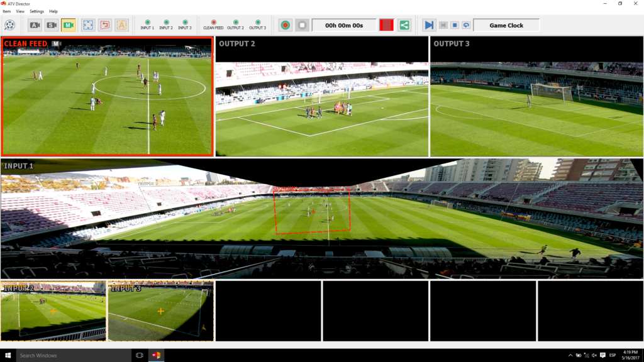The image size is (644, 362).
Task: Toggle the INPUT 3 indicator
Action: point(185,25)
